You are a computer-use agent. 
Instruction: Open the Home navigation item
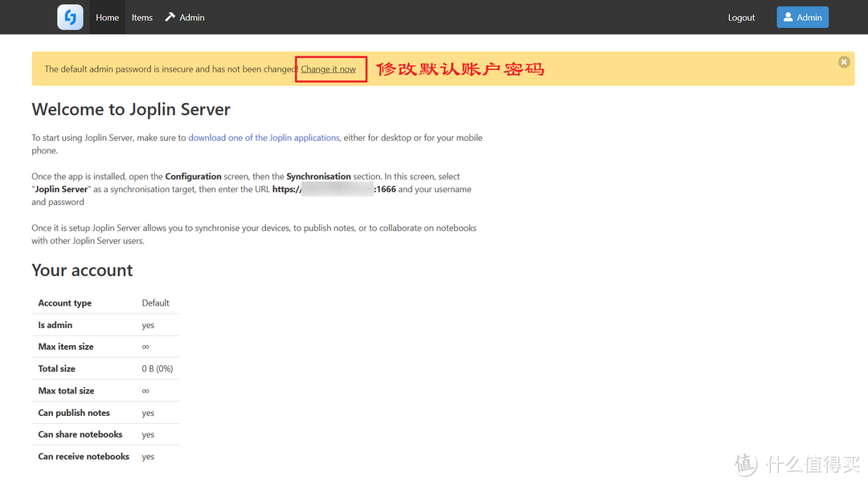107,18
